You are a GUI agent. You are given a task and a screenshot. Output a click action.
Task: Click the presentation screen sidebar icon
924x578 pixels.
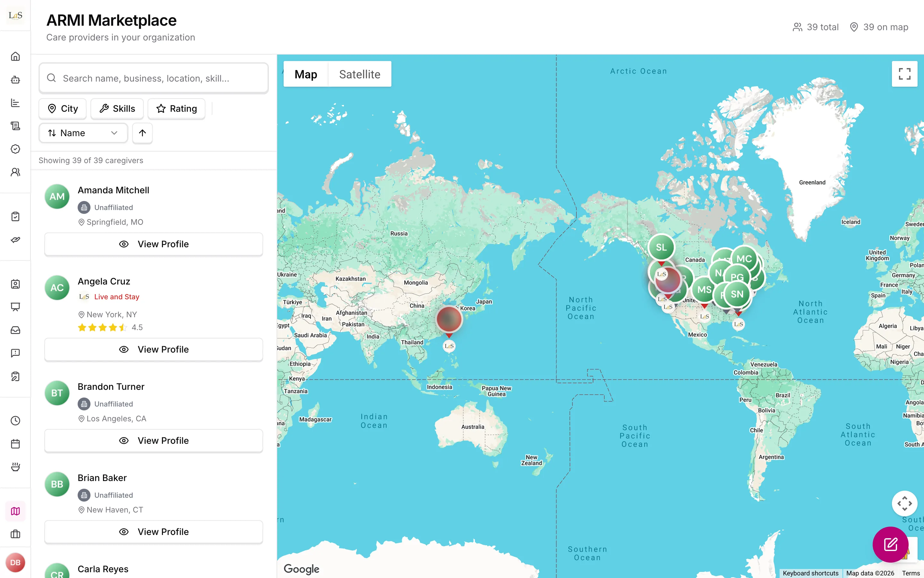(15, 307)
